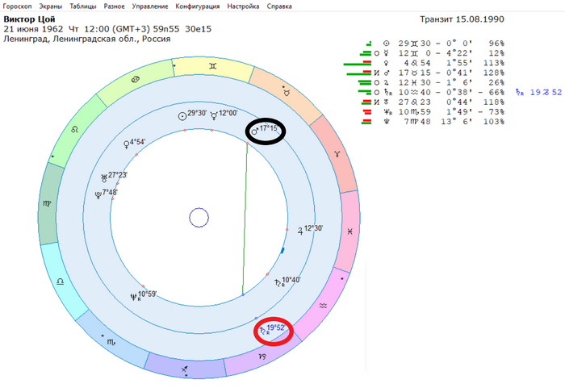Image resolution: width=565 pixels, height=392 pixels.
Task: Open the Справка menu
Action: click(279, 6)
